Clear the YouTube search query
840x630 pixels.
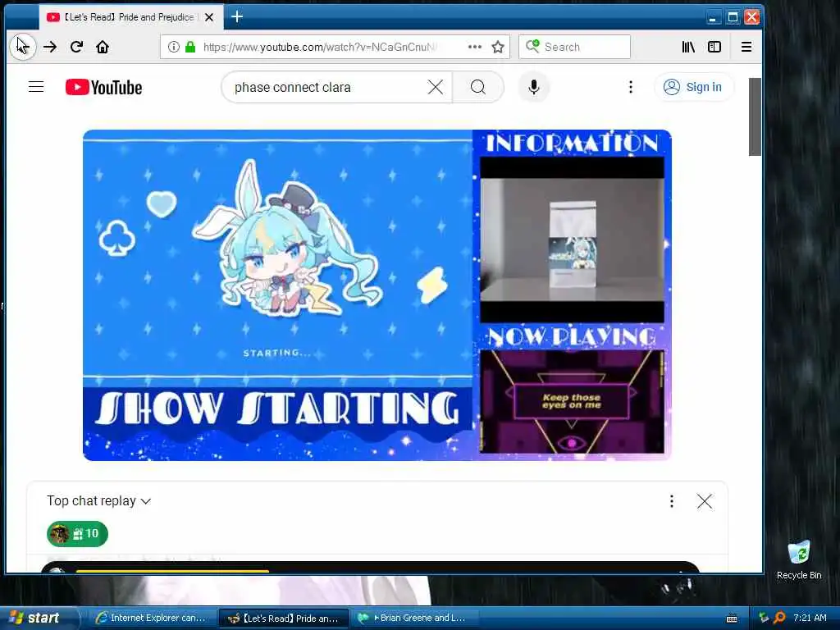pyautogui.click(x=436, y=87)
